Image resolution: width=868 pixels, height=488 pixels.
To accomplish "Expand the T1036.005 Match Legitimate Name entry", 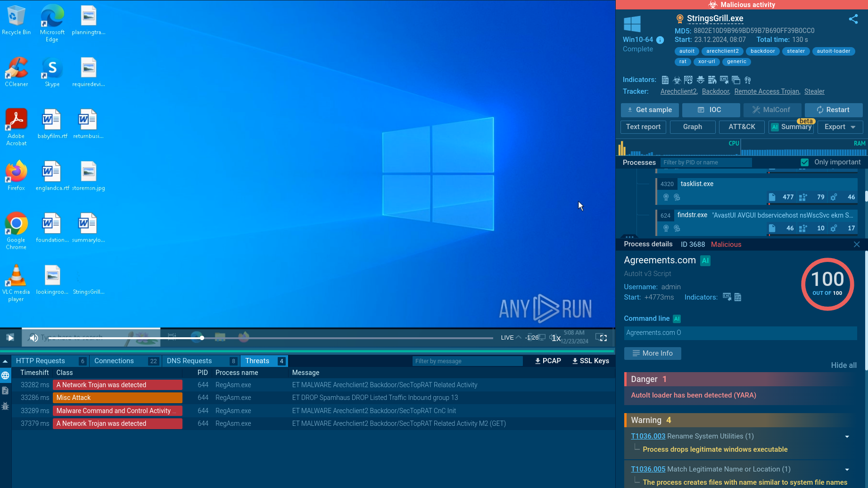I will tap(847, 469).
